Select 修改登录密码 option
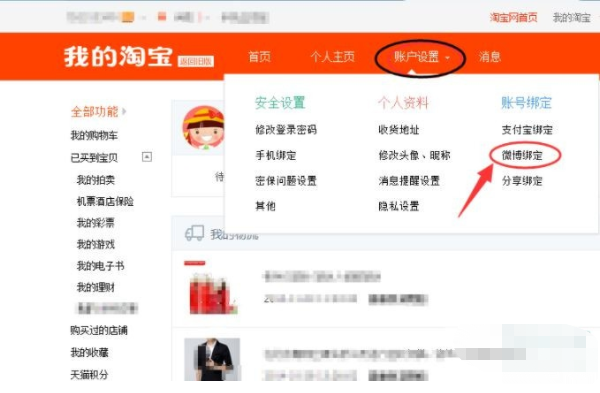The height and width of the screenshot is (393, 600). tap(286, 130)
